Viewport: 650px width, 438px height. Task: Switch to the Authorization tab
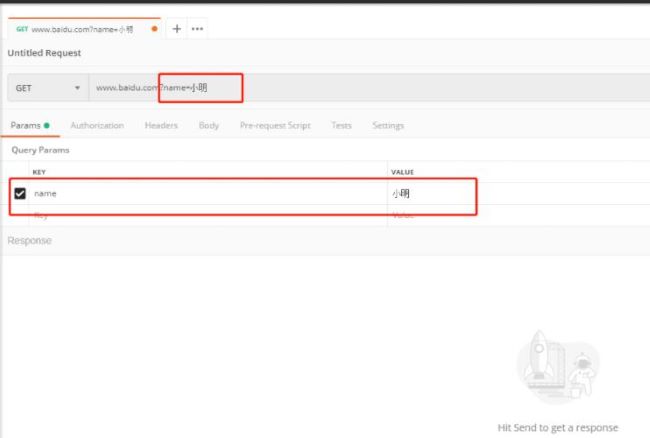(x=97, y=126)
